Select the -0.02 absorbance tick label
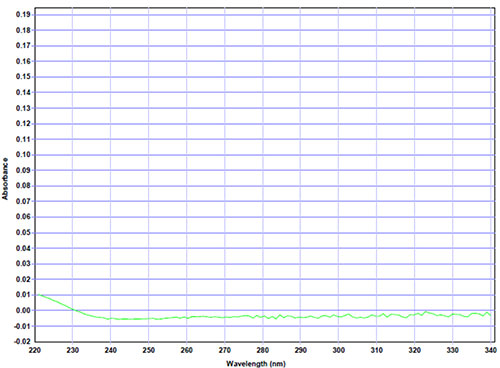Screen dimensions: 500x368 pos(22,341)
